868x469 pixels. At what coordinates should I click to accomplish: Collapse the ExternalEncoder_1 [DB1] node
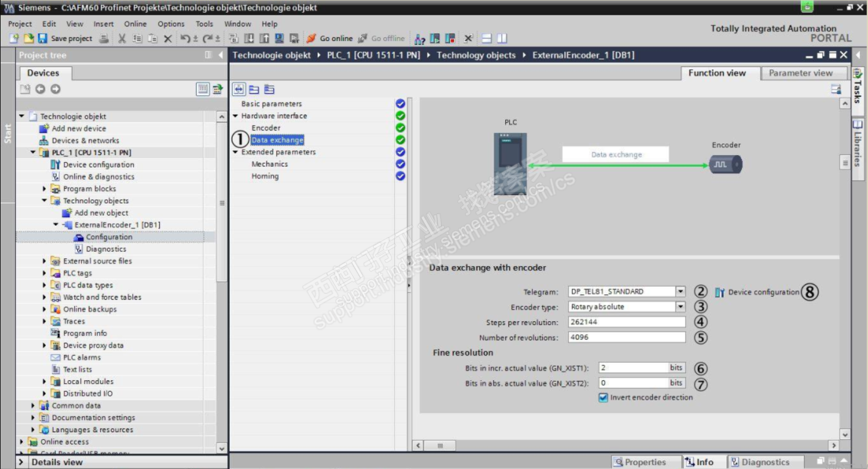pyautogui.click(x=56, y=225)
